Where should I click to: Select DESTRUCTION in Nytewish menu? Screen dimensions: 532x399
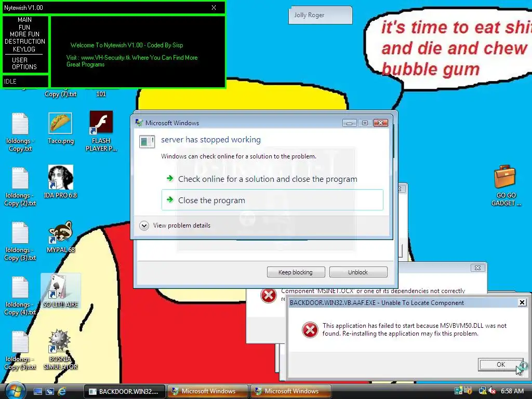[25, 42]
